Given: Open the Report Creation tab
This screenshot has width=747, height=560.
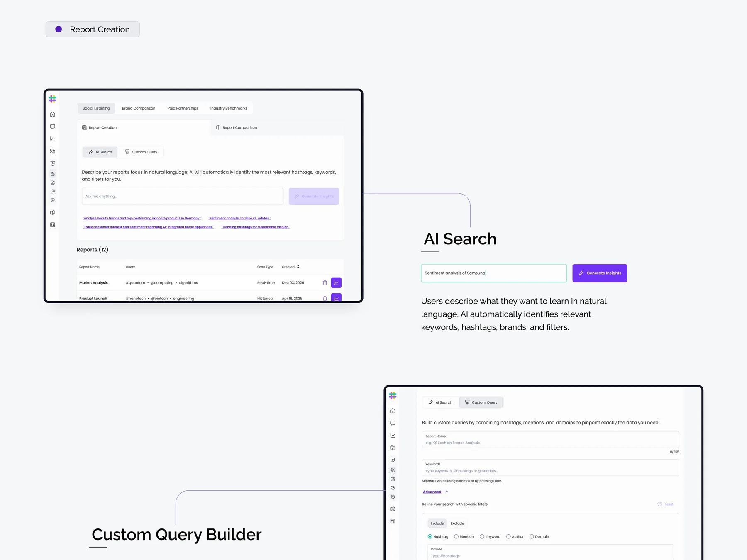Looking at the screenshot, I should click(144, 127).
